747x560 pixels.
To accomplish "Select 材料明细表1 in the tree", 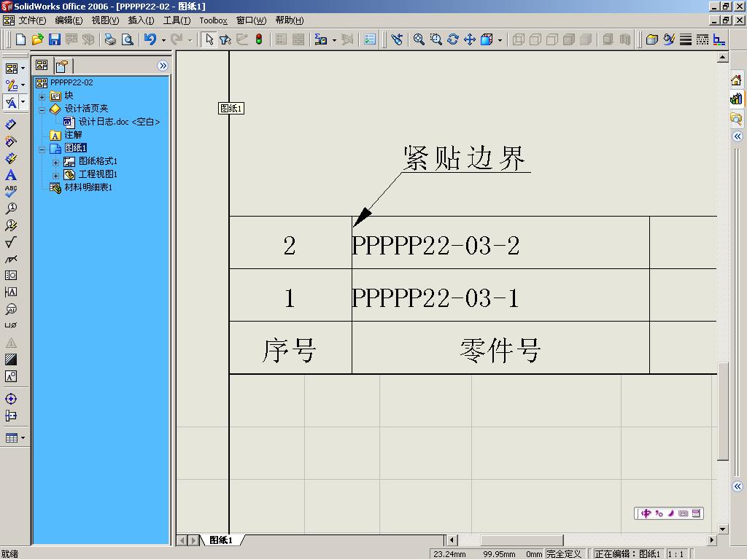I will [x=88, y=187].
